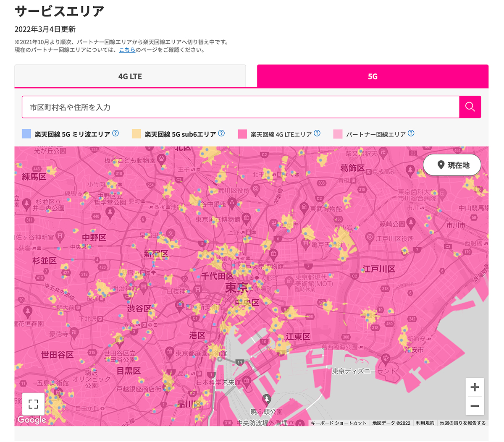The width and height of the screenshot is (504, 442).
Task: Click the blue 5G millimeter wave swatch
Action: pos(26,134)
